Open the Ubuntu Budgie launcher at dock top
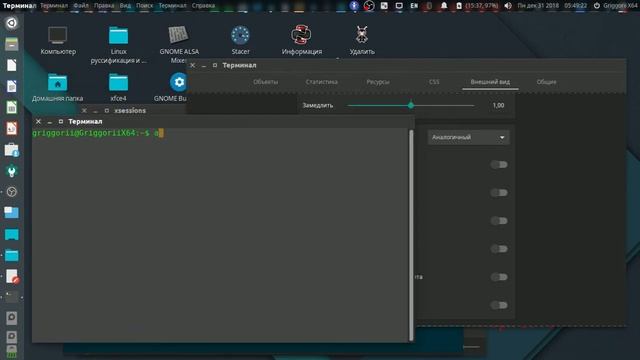 (11, 23)
